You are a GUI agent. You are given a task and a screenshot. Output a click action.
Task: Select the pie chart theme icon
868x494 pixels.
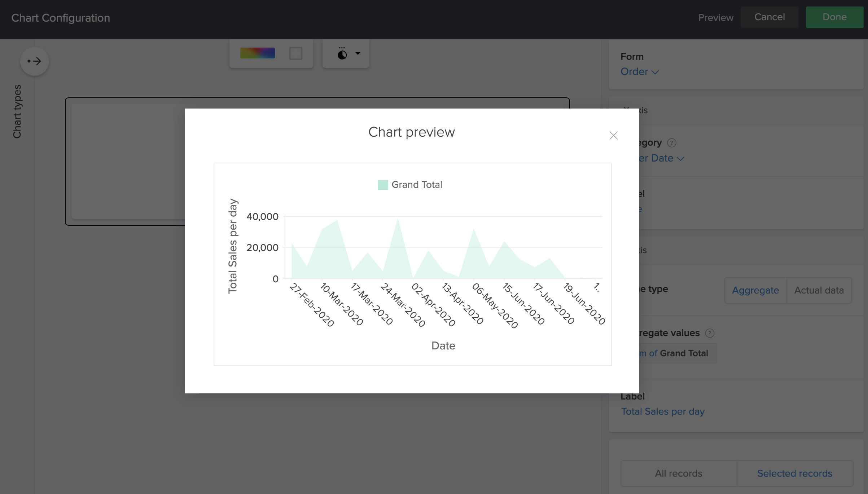coord(342,53)
